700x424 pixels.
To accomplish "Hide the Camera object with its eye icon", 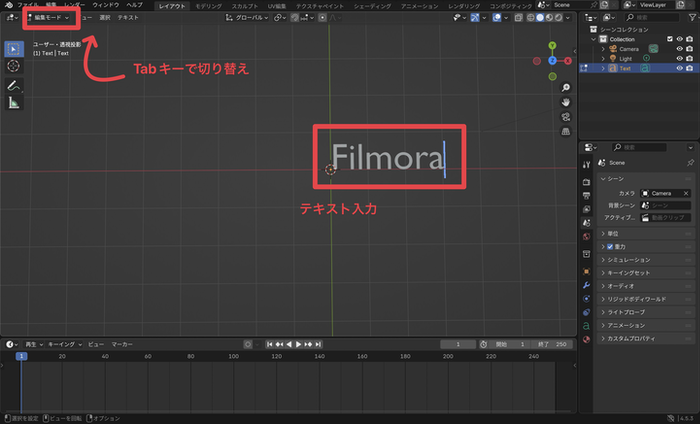I will click(x=678, y=48).
